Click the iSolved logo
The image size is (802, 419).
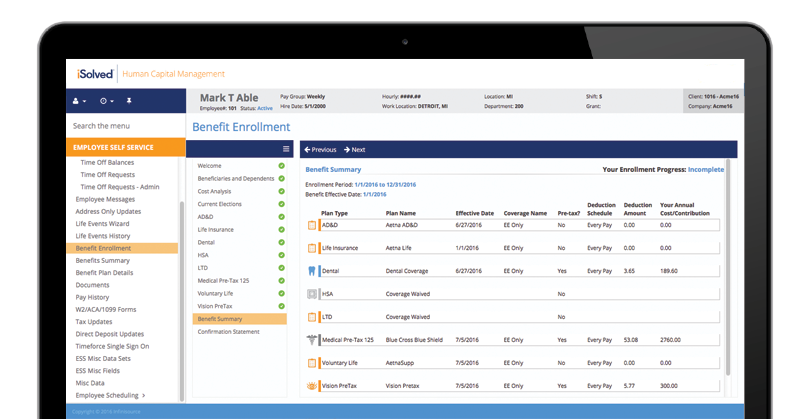pos(95,74)
